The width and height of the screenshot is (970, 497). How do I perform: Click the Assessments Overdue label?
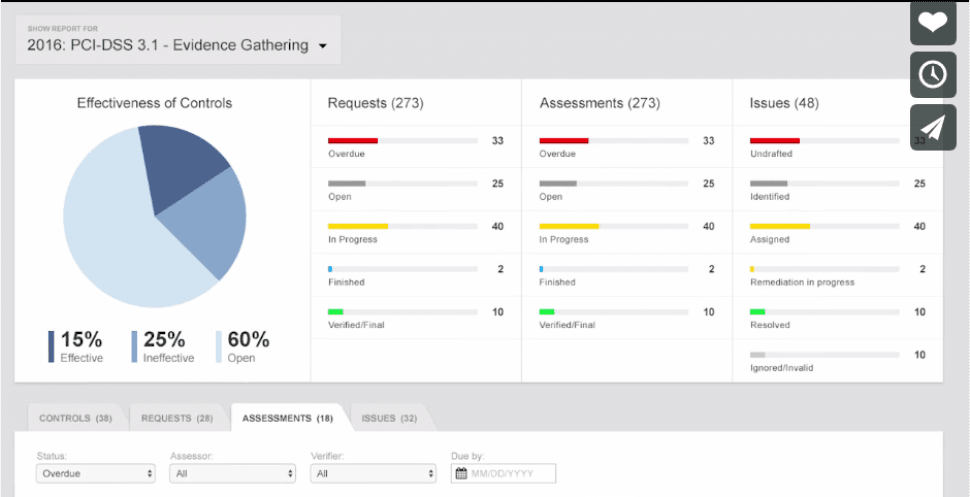coord(557,154)
